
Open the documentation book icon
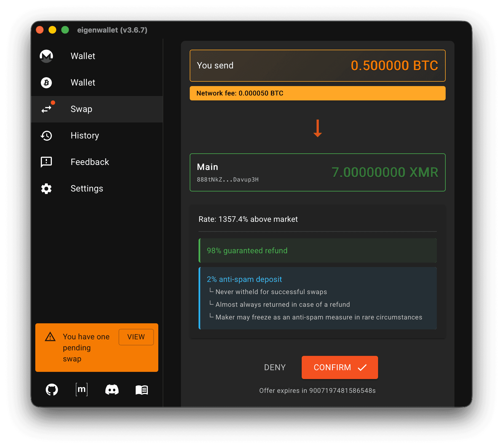pos(142,390)
